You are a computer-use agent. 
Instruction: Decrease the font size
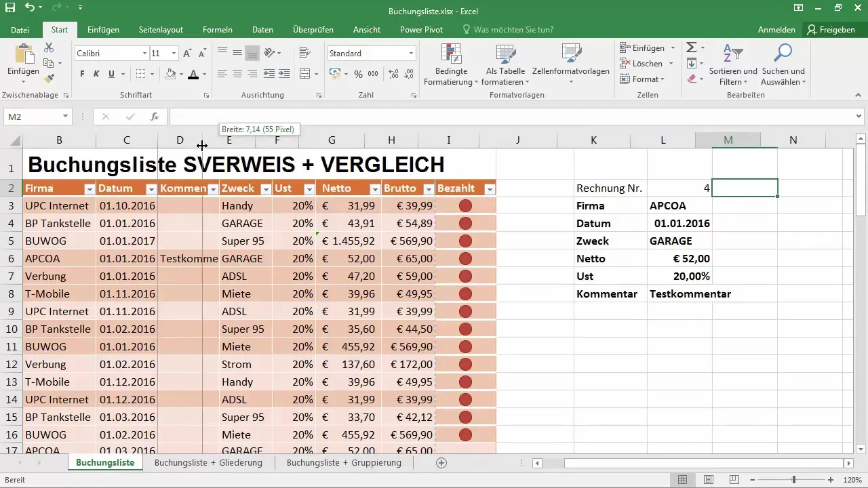point(203,53)
